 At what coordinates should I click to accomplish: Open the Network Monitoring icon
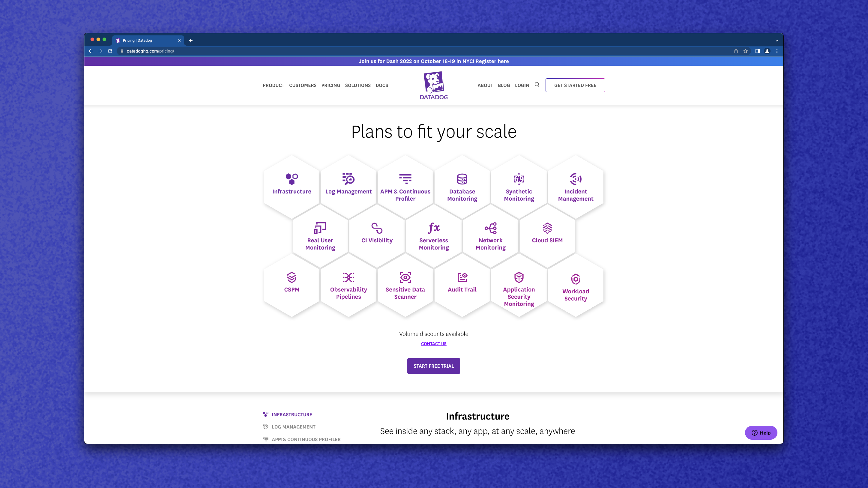click(x=490, y=228)
